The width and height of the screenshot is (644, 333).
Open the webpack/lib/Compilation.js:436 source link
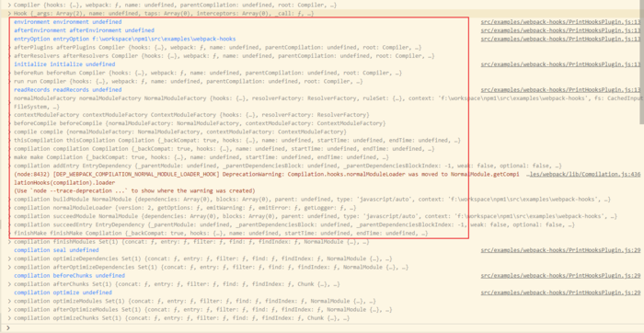[x=585, y=174]
